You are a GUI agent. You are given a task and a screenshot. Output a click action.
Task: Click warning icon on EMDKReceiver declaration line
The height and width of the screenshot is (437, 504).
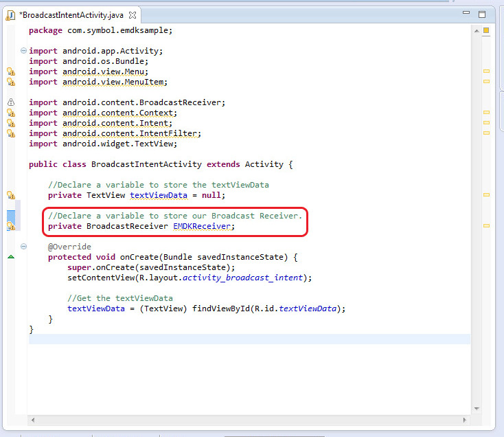(x=11, y=226)
